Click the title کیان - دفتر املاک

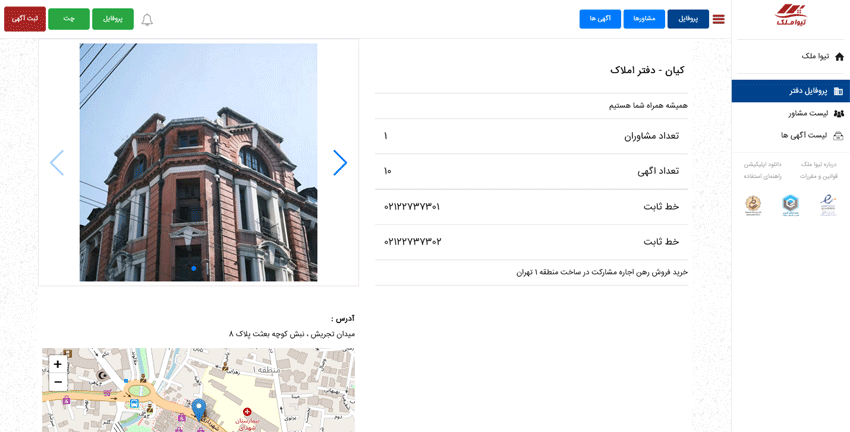pos(647,70)
